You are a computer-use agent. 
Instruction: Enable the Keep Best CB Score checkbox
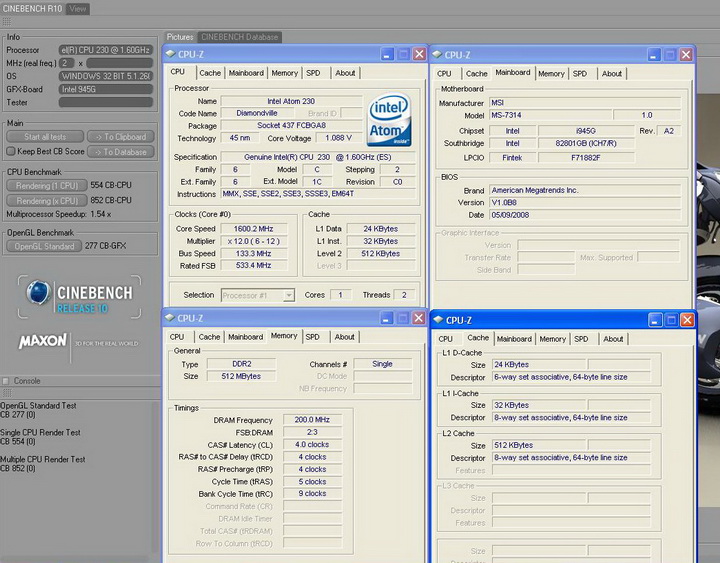(x=11, y=152)
